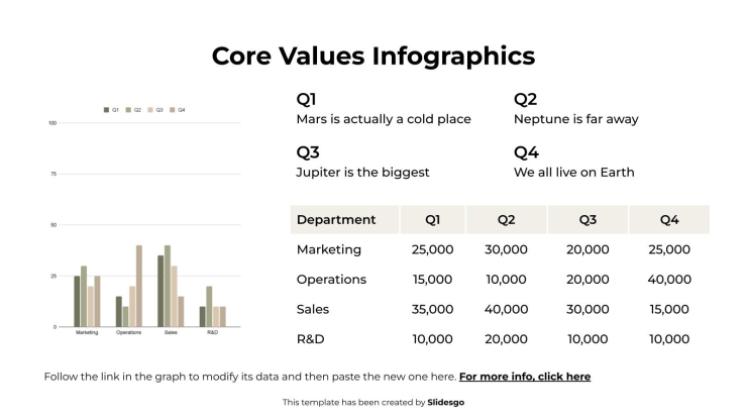Click the 'For more info, click here' link
This screenshot has width=747, height=420.
click(x=524, y=377)
